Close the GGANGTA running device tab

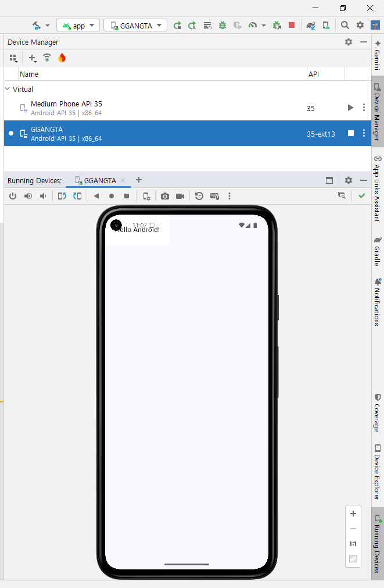pos(123,180)
